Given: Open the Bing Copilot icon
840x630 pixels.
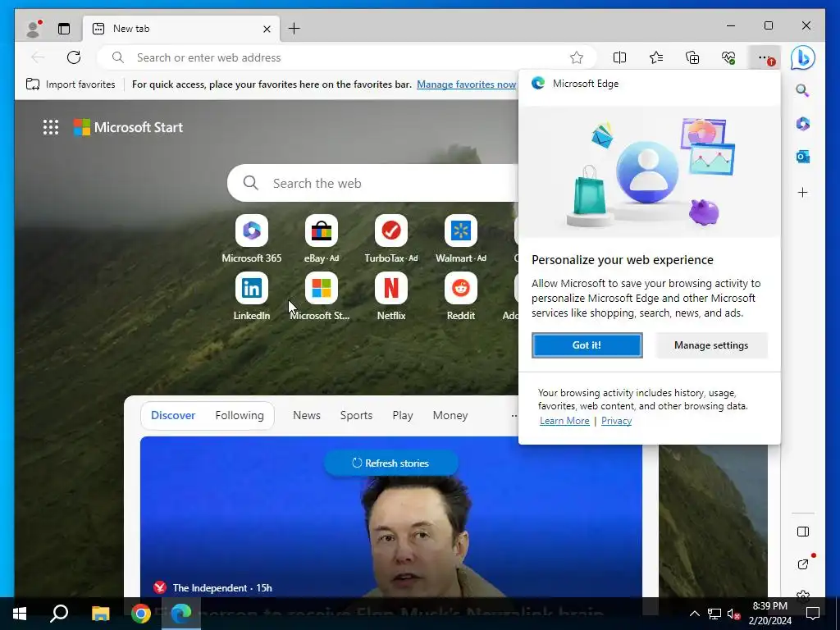Looking at the screenshot, I should (802, 57).
